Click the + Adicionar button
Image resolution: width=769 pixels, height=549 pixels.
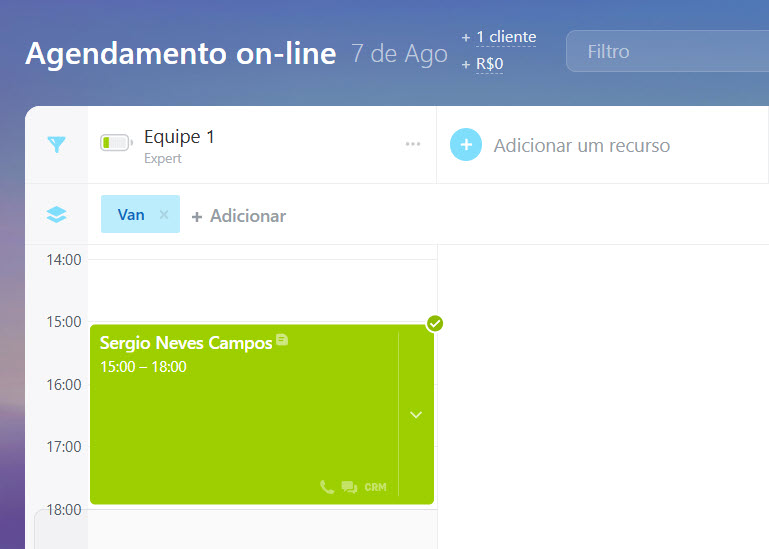click(x=239, y=216)
